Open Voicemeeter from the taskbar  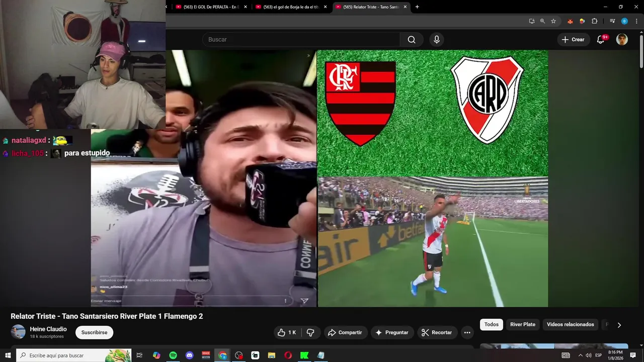[206, 355]
